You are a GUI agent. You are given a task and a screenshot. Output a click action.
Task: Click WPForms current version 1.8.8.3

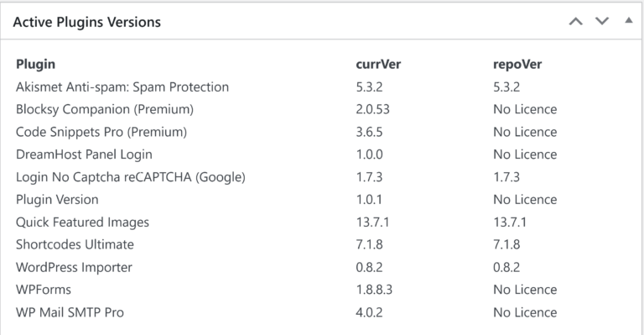click(x=374, y=290)
